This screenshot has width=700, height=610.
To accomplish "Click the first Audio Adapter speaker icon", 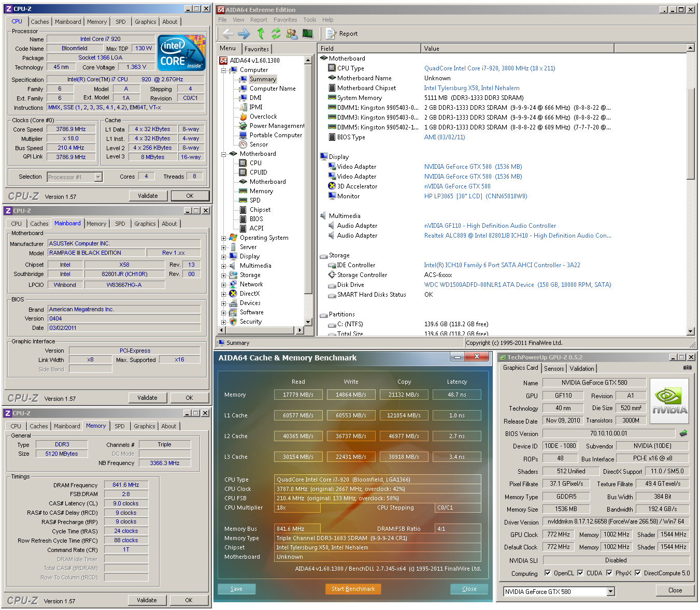I will point(332,226).
